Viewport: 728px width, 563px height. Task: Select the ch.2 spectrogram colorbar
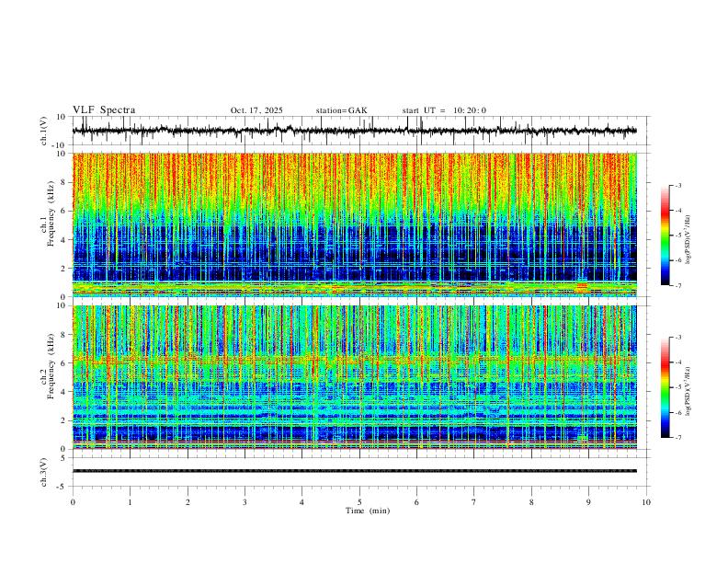pyautogui.click(x=665, y=387)
